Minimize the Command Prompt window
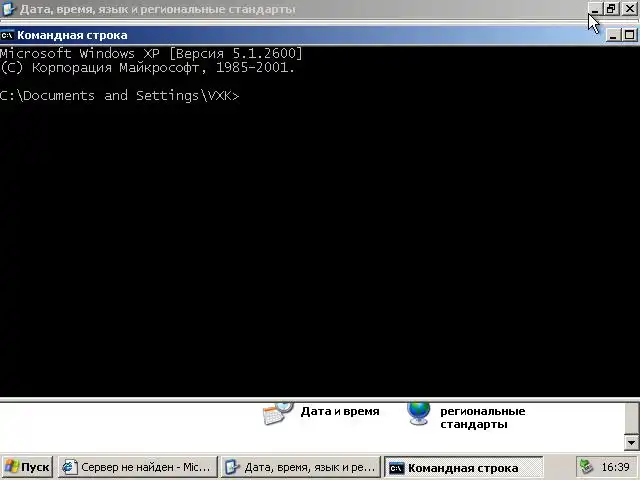 [x=612, y=36]
